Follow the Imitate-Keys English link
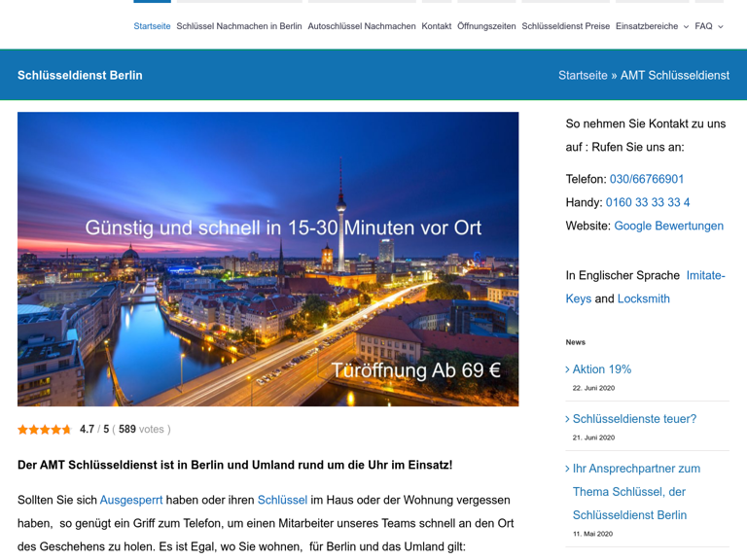Screen dimensions: 747x560 pyautogui.click(x=705, y=275)
